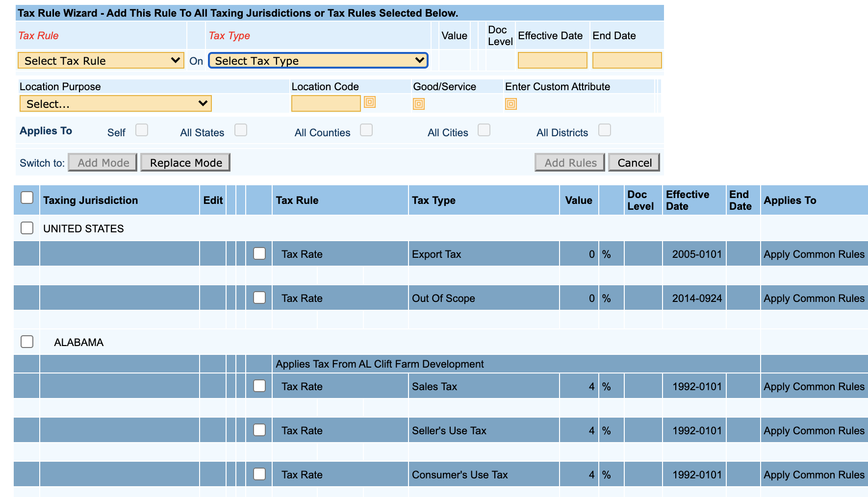Screen dimensions: 868x497
Task: Click the Effective Date input field
Action: (552, 61)
